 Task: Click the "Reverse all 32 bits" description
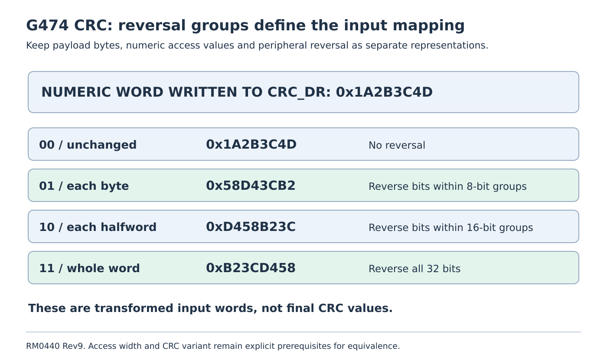click(414, 269)
